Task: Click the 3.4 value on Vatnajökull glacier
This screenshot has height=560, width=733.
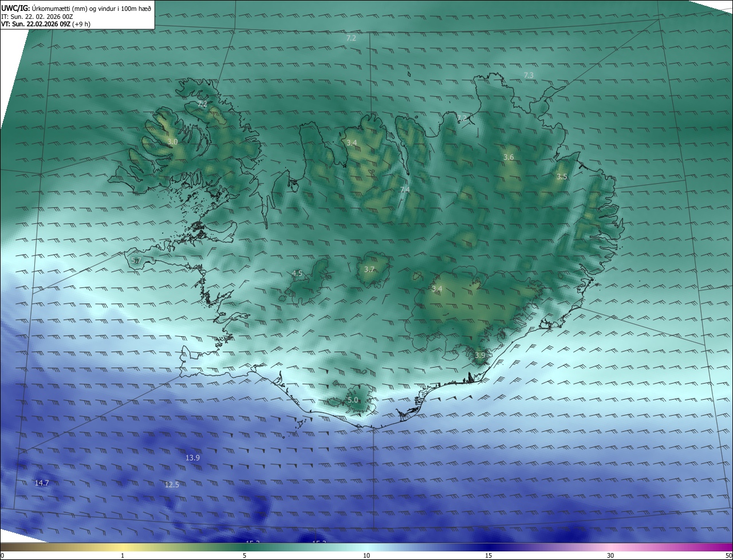Action: pyautogui.click(x=437, y=289)
